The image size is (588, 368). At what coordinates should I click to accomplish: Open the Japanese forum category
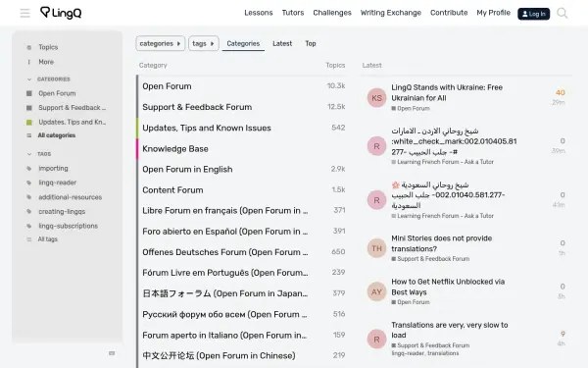click(x=225, y=293)
